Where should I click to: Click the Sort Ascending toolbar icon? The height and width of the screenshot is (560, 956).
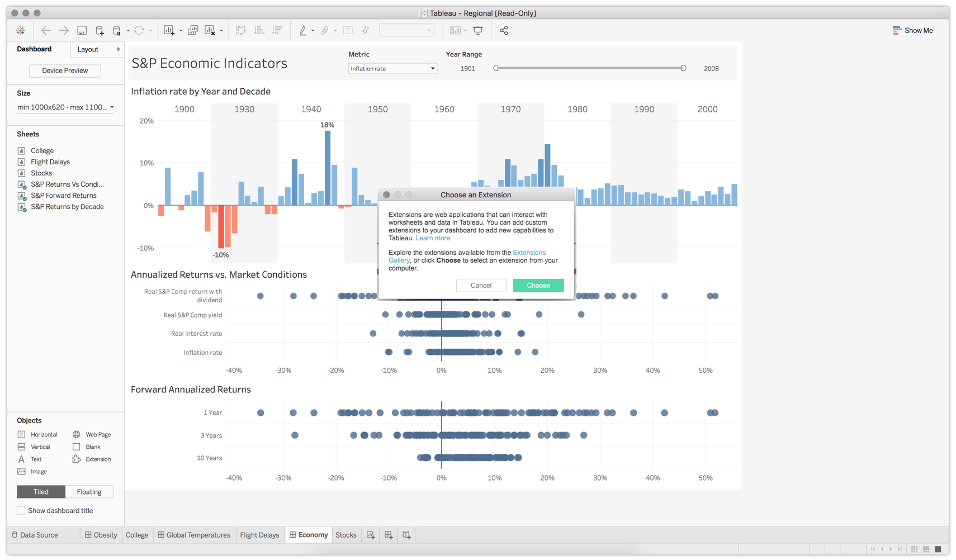coord(259,30)
